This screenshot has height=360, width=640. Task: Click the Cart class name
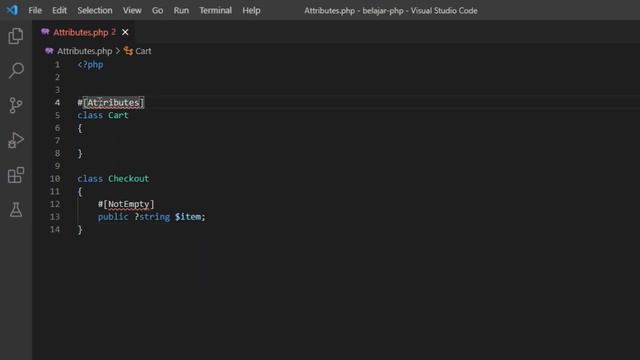click(118, 115)
